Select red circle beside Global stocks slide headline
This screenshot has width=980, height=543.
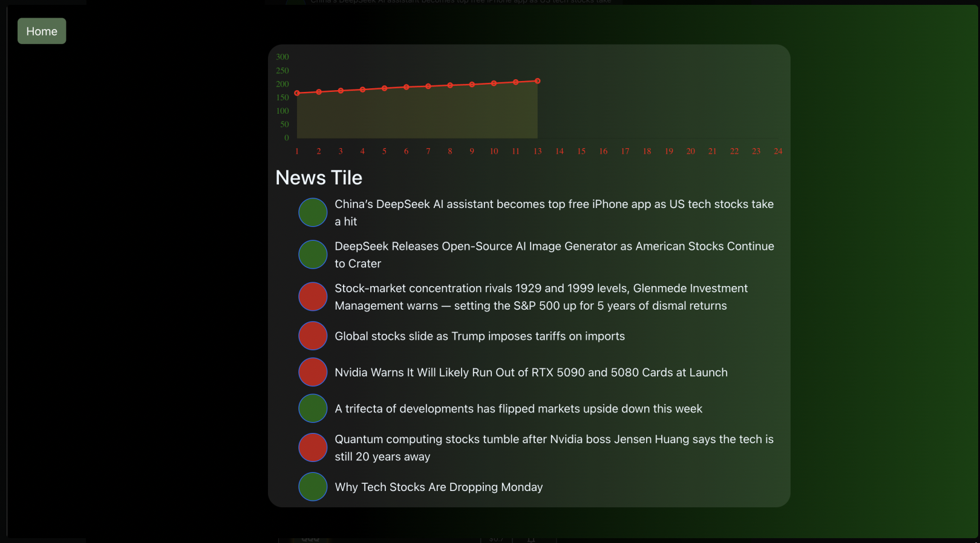313,336
